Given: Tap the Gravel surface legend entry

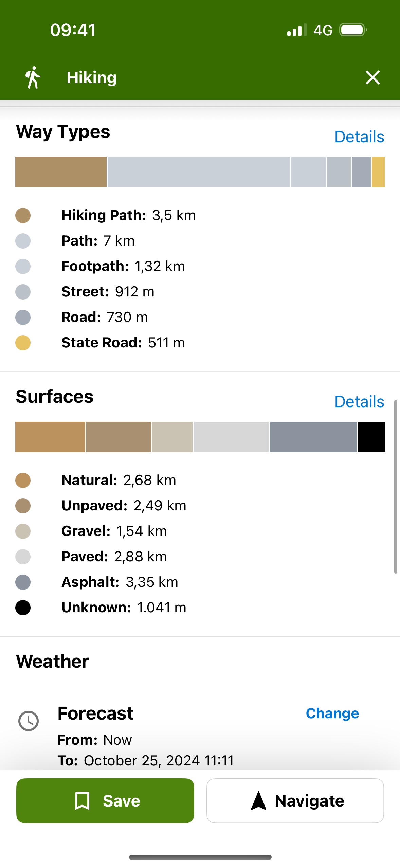Looking at the screenshot, I should (114, 531).
